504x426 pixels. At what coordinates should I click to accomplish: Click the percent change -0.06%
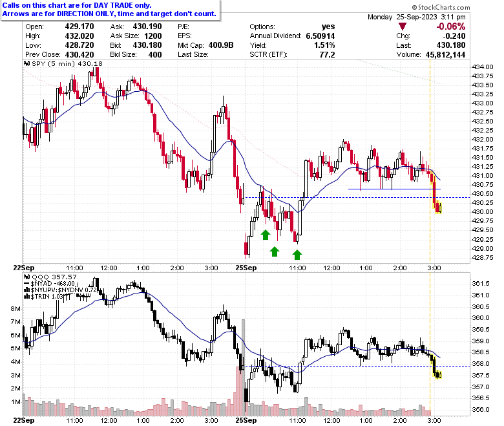coord(450,27)
